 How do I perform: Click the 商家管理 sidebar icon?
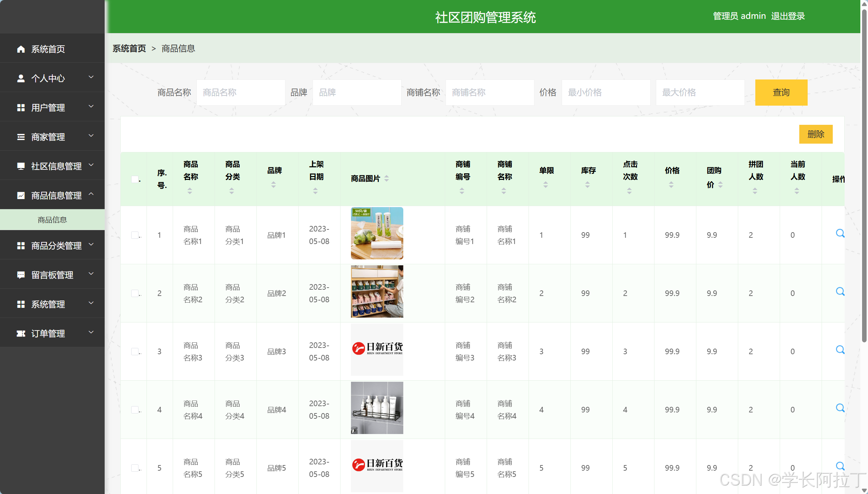(21, 137)
